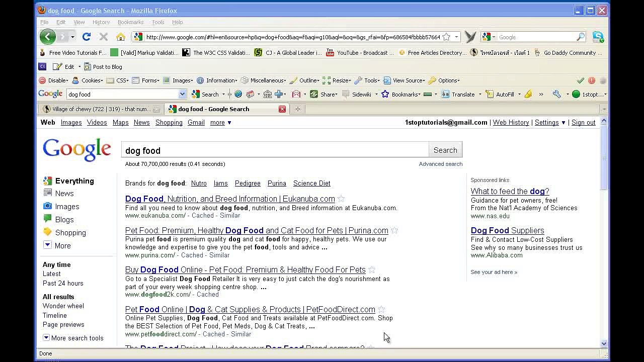
Task: Click the Google Search button
Action: 445,150
